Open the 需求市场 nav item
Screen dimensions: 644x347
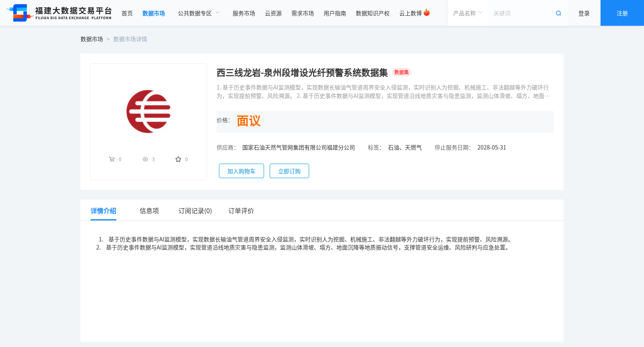[x=303, y=13]
